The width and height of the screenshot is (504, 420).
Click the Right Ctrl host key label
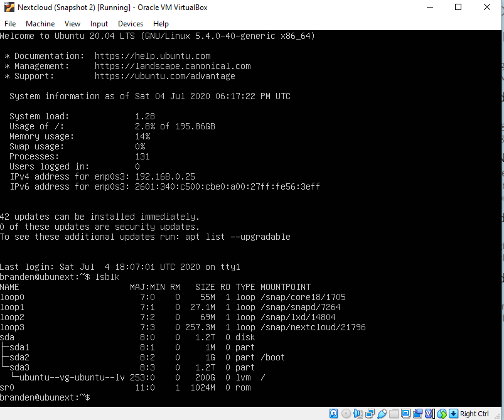475,414
